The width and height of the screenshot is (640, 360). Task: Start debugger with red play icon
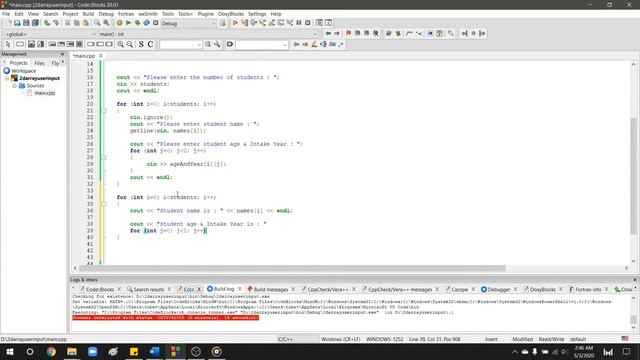tap(235, 23)
